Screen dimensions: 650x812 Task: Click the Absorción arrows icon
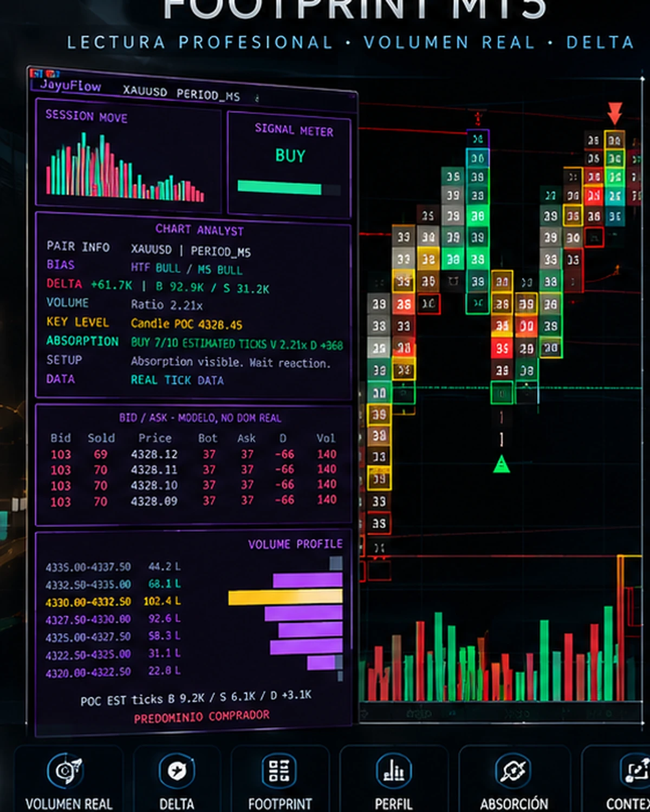(513, 770)
